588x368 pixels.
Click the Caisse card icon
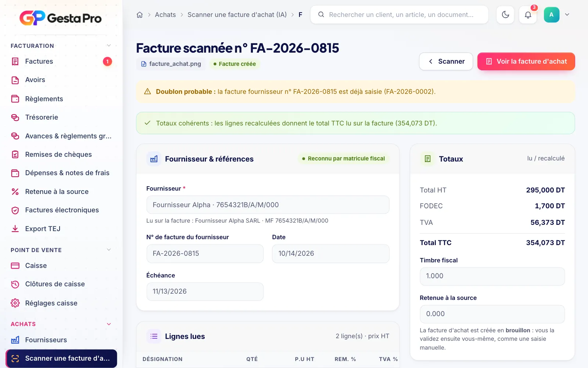[15, 266]
